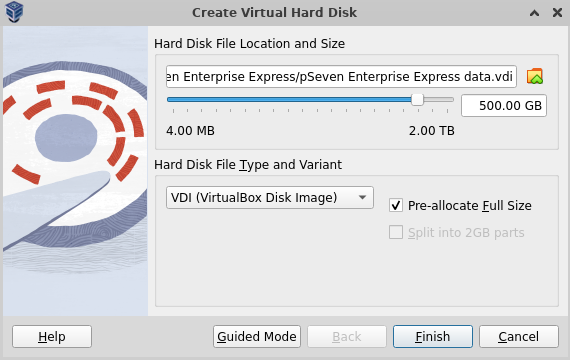Click the Split into 2GB parts checkbox

(396, 232)
